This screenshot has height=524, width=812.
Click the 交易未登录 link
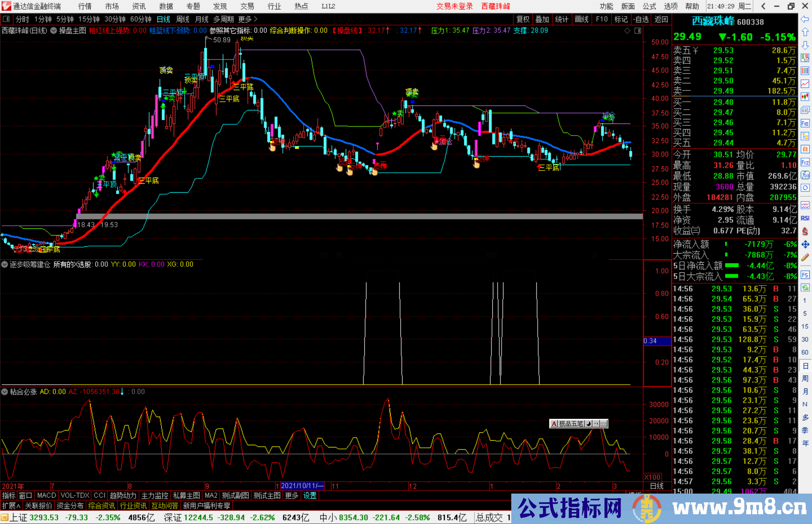coord(454,6)
